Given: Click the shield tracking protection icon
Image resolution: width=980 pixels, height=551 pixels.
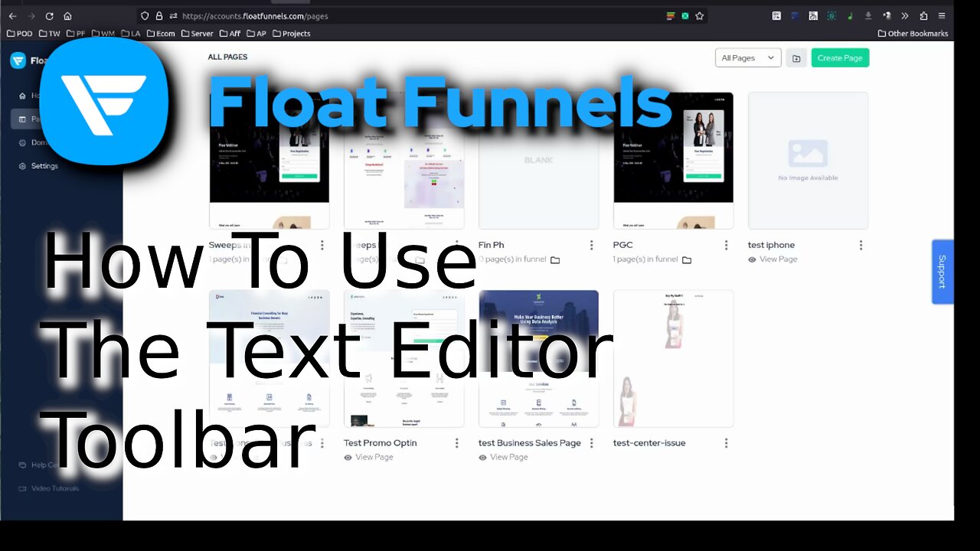Looking at the screenshot, I should [145, 15].
